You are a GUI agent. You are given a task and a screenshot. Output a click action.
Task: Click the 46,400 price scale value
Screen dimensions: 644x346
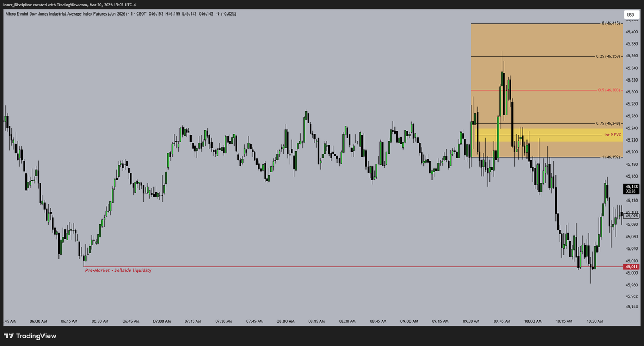pyautogui.click(x=632, y=32)
